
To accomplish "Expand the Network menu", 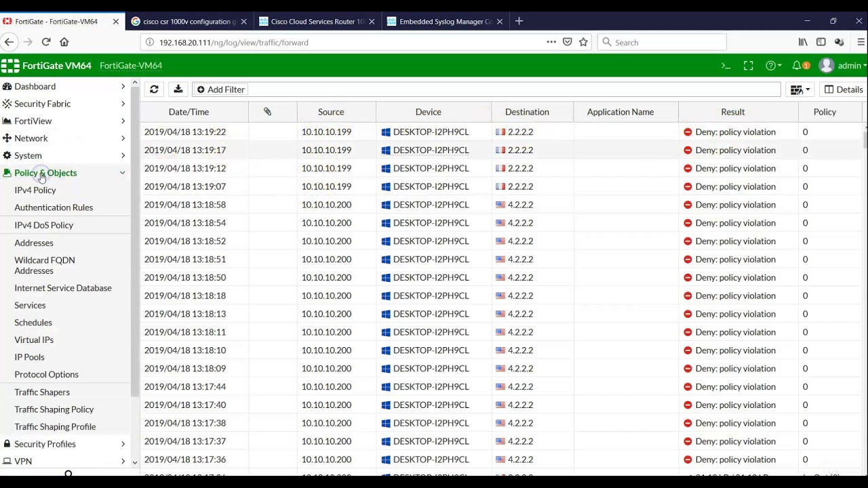I will click(64, 138).
